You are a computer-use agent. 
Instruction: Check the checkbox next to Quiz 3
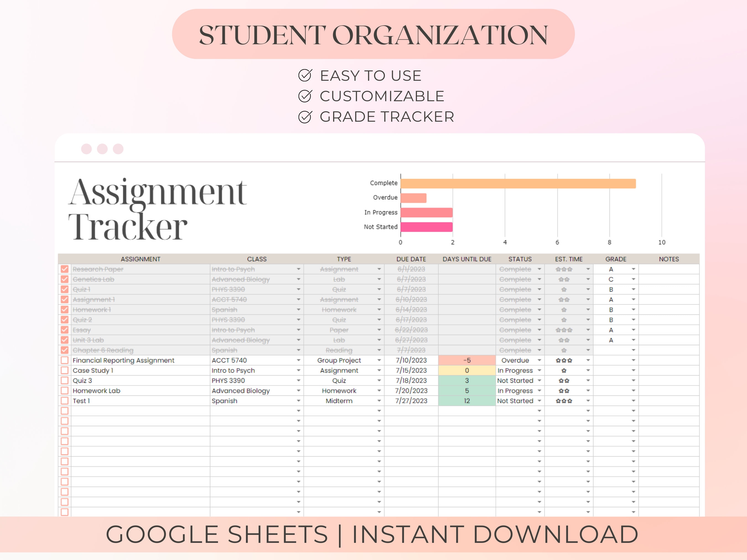64,381
